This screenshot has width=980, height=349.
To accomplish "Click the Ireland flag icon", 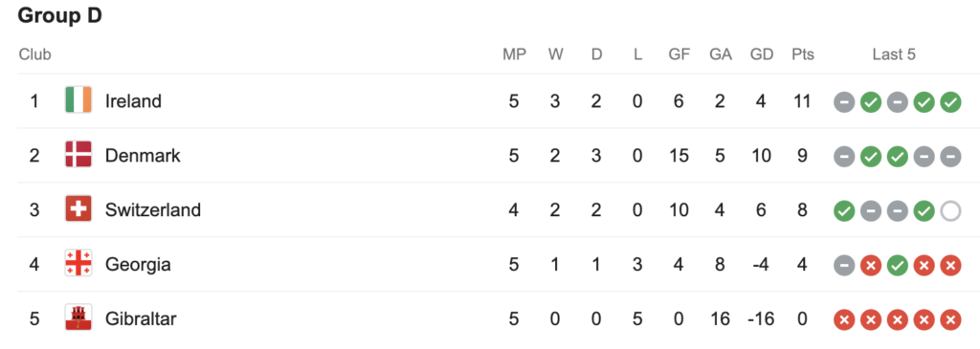I will (x=78, y=99).
